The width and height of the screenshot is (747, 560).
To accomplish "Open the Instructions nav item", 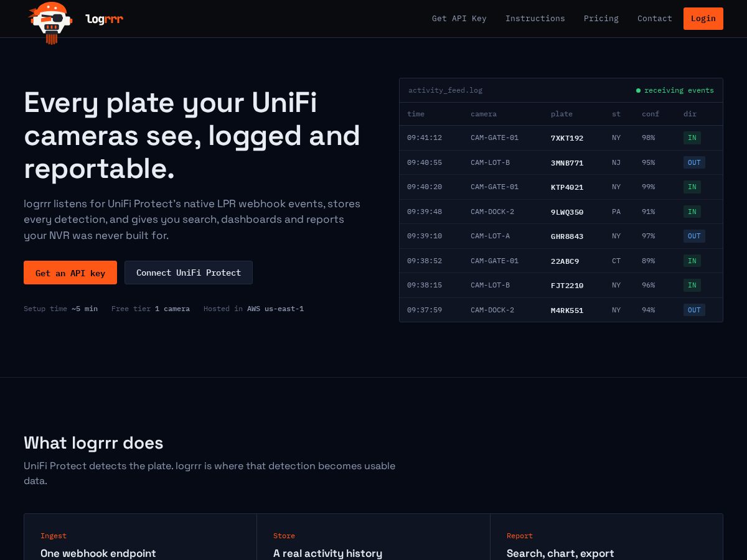I will click(x=535, y=19).
